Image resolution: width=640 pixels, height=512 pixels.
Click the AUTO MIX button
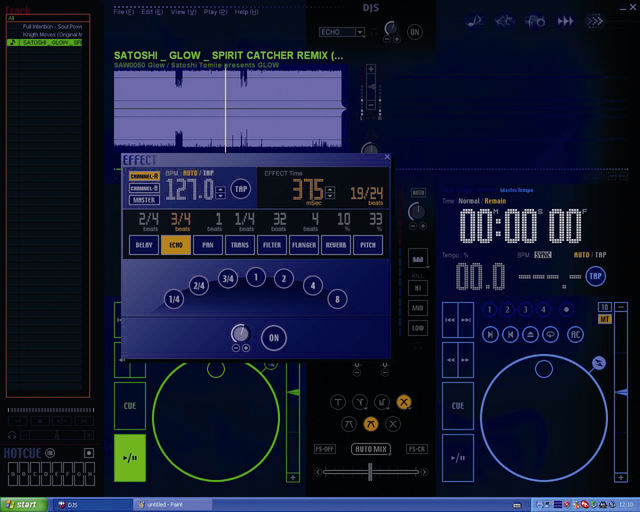(x=371, y=449)
